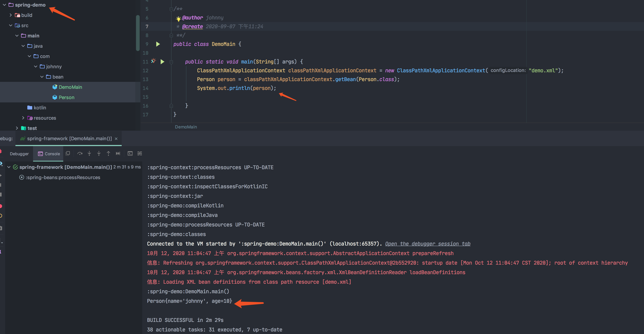
Task: Select the Console tab
Action: point(49,154)
